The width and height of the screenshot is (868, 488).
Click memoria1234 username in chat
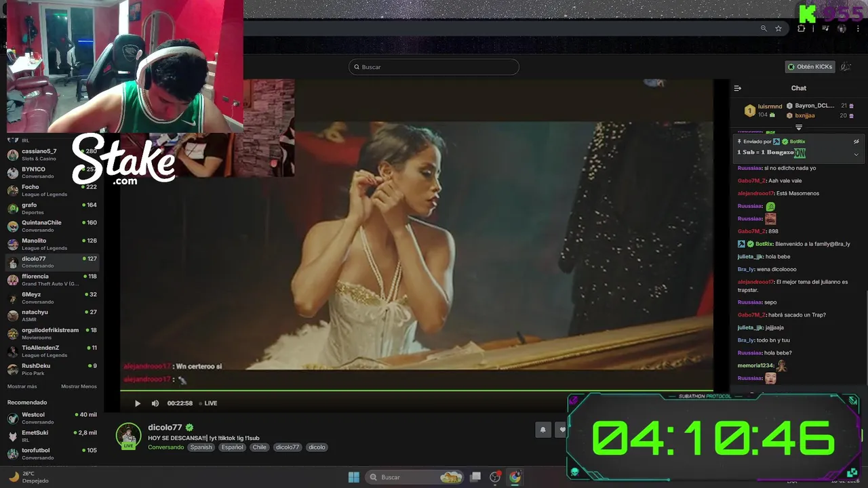tap(755, 365)
